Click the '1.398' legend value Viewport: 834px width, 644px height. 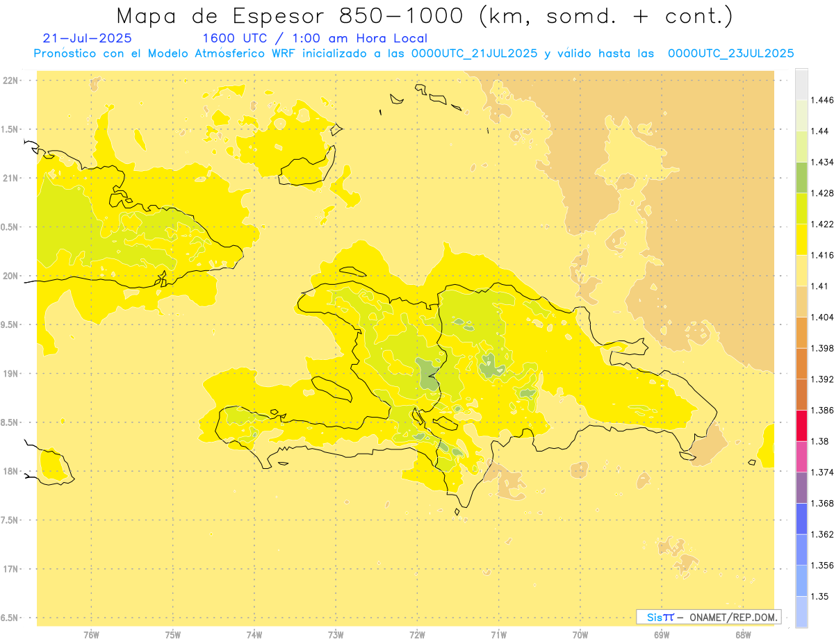click(822, 348)
